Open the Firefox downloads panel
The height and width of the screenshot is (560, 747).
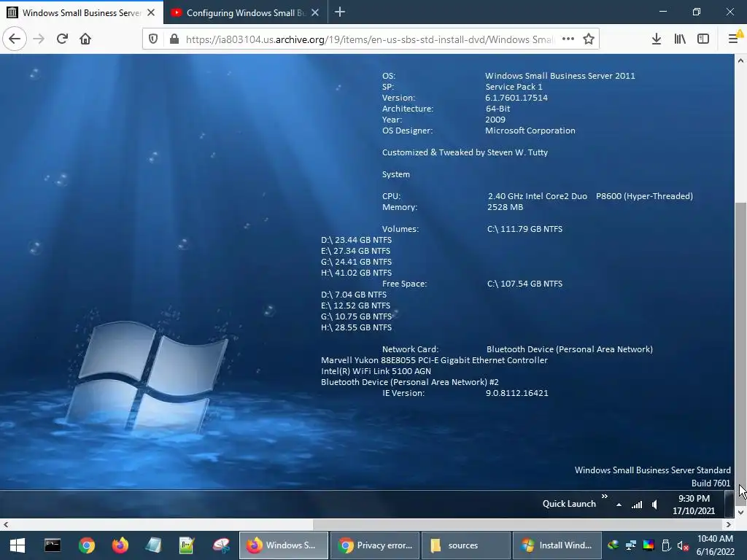point(657,39)
